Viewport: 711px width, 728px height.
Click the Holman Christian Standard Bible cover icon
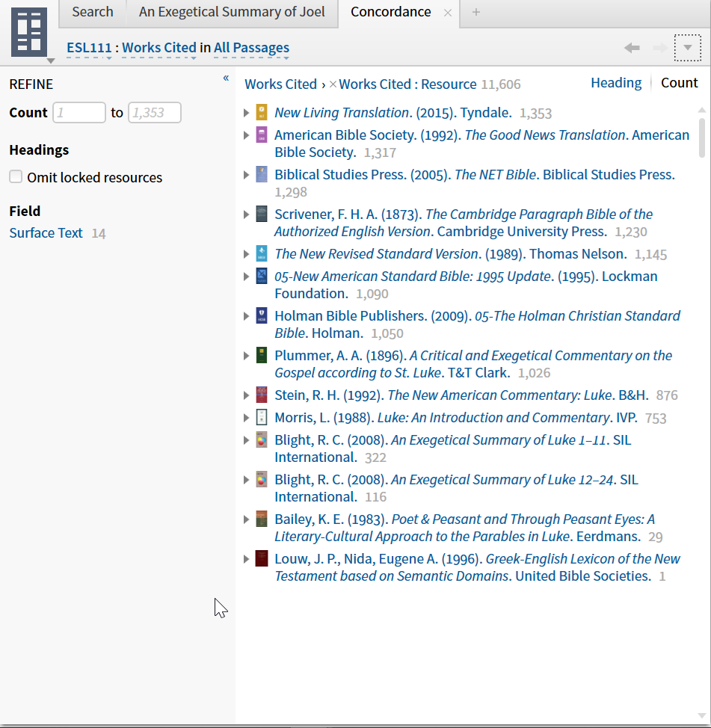pyautogui.click(x=262, y=315)
